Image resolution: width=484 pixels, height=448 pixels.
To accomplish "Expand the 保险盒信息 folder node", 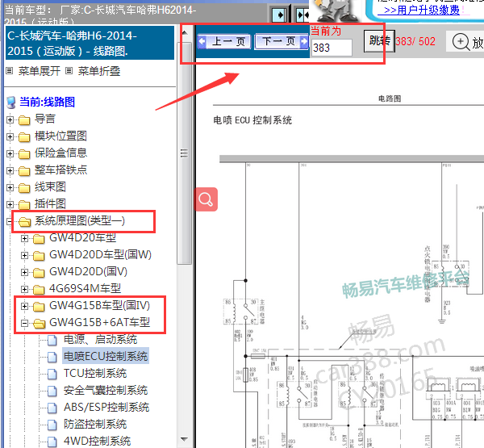I will (x=10, y=153).
